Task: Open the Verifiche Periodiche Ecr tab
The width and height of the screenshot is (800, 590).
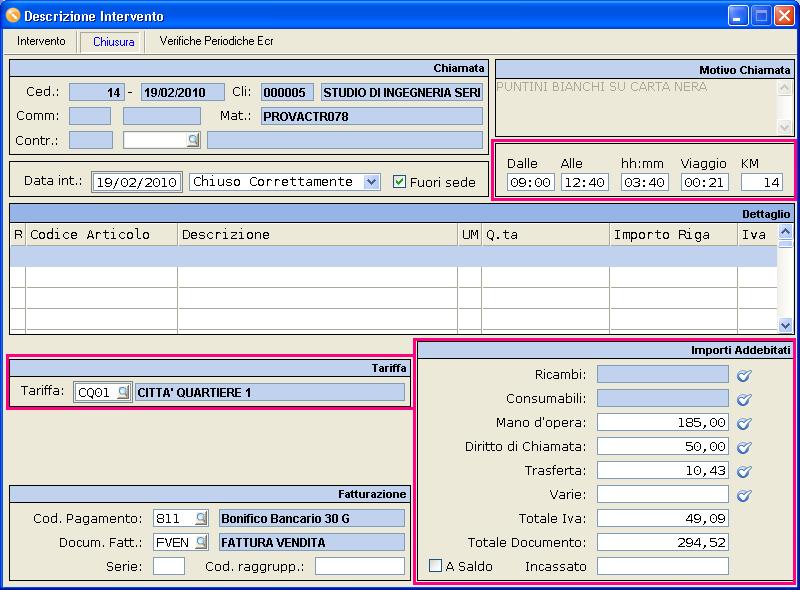Action: 216,41
